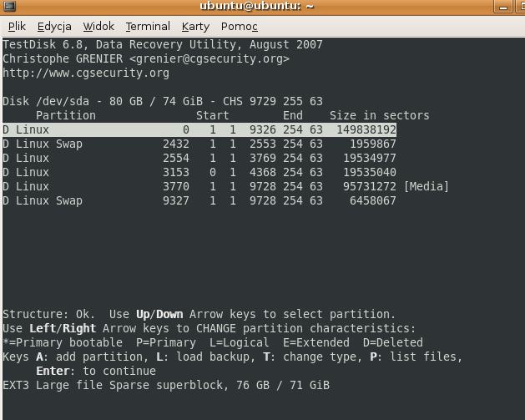Click the 'ubuntu@ubuntu: ~' window title
The image size is (525, 420).
pyautogui.click(x=257, y=6)
